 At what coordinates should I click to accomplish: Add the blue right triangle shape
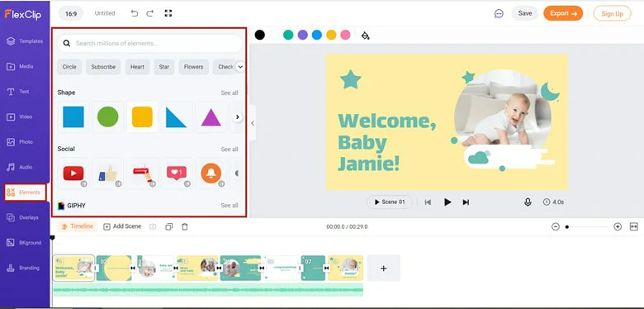[176, 117]
